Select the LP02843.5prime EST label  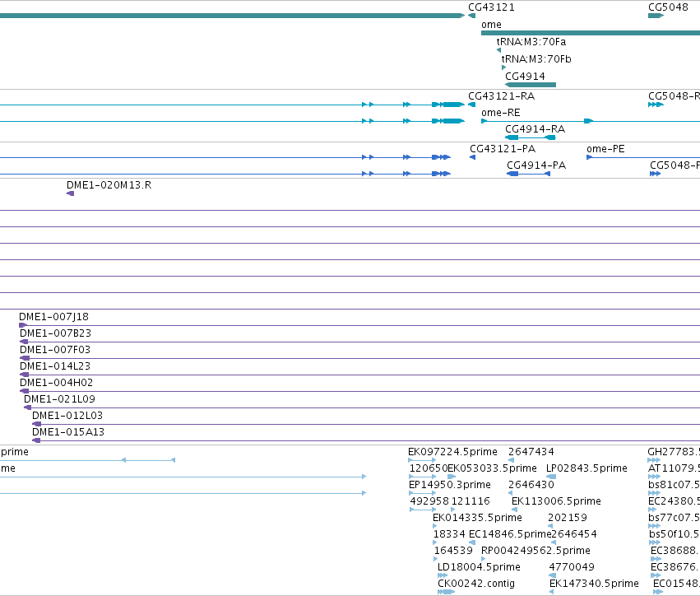pyautogui.click(x=586, y=468)
